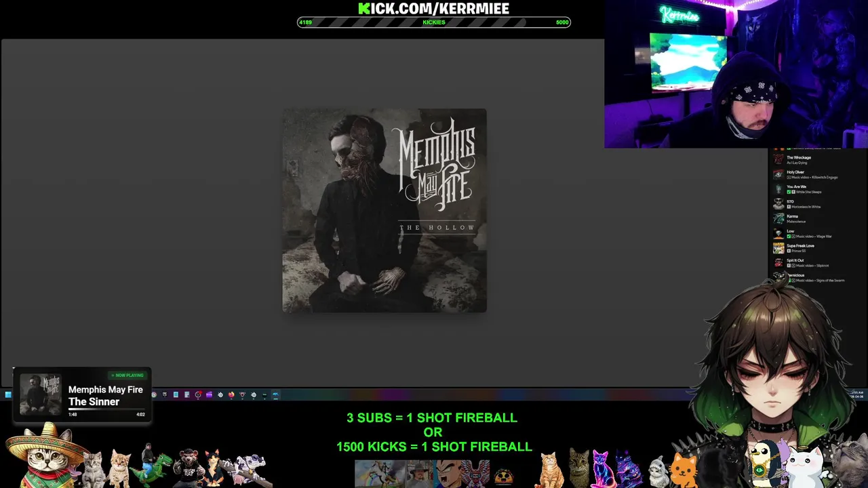Click the Karma track thumbnail
Screen dimensions: 868x488
coord(778,219)
